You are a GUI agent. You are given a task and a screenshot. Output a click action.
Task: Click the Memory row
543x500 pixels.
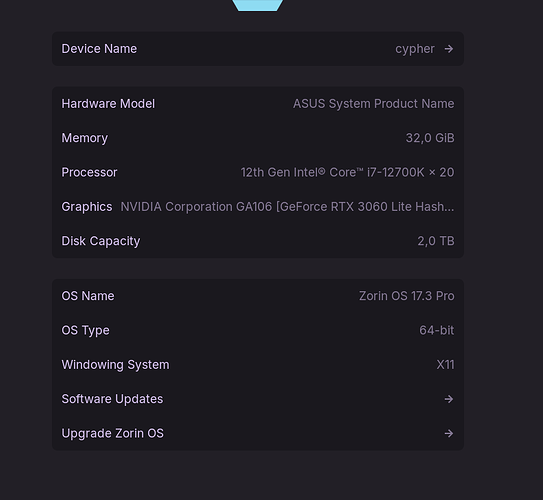click(258, 138)
